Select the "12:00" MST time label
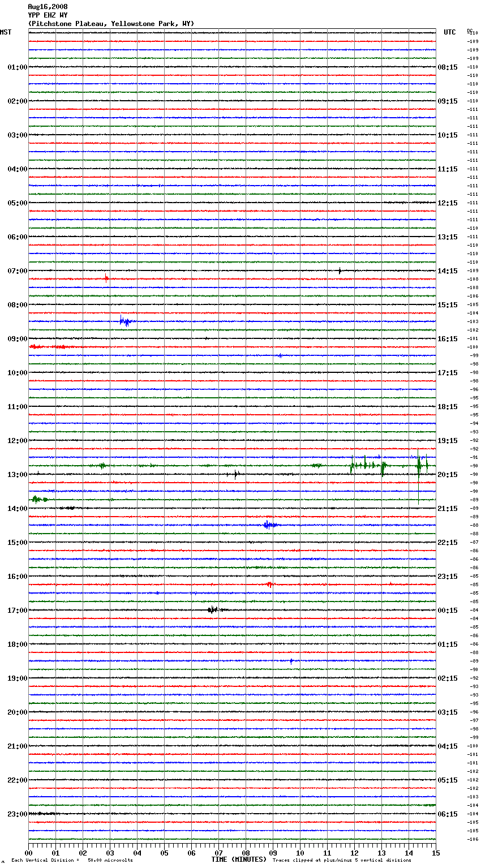The height and width of the screenshot is (868, 481). pos(18,441)
